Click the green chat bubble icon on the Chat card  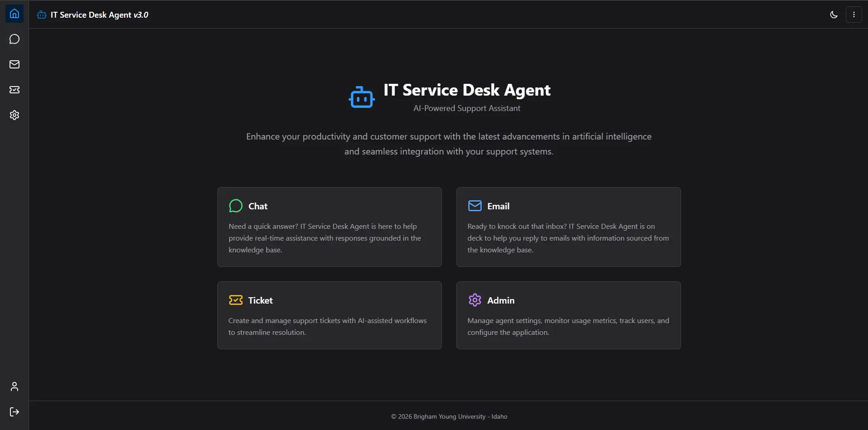click(235, 206)
